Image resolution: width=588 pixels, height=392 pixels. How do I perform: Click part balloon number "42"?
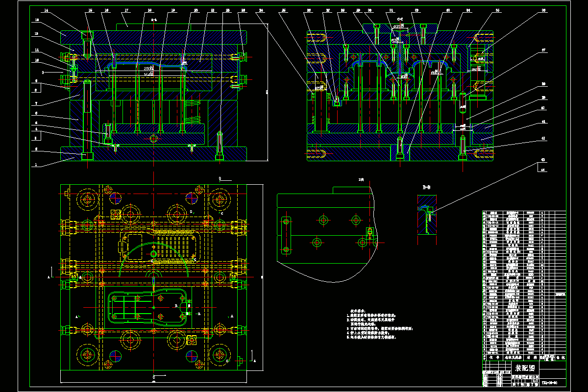tap(543, 138)
